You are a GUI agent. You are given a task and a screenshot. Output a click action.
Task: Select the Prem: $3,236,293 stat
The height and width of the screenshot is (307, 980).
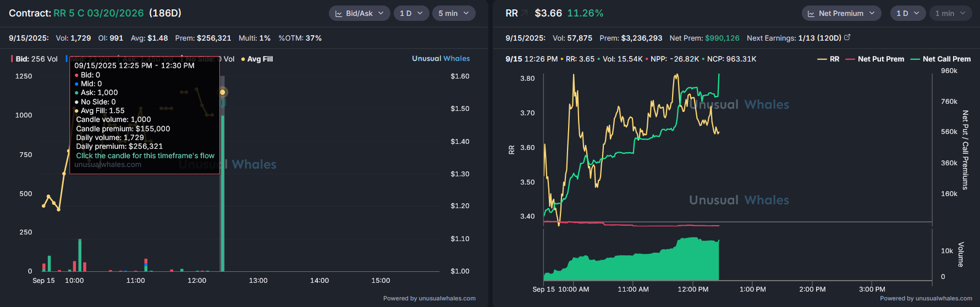click(x=631, y=38)
